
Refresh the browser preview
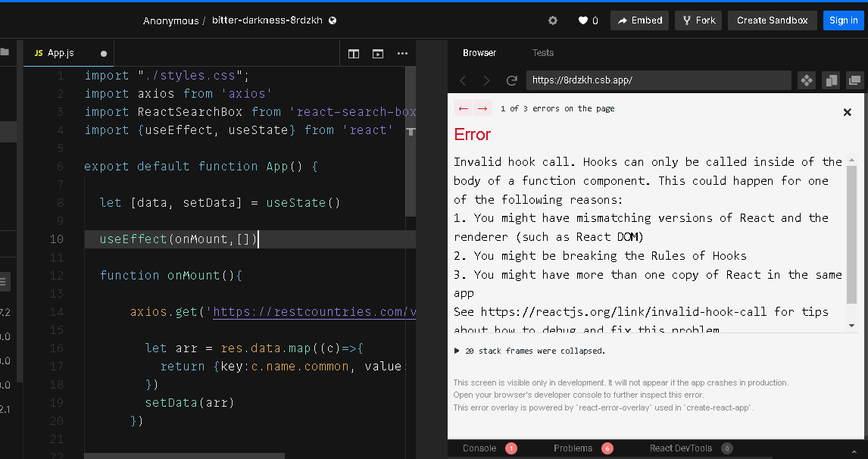click(x=511, y=80)
